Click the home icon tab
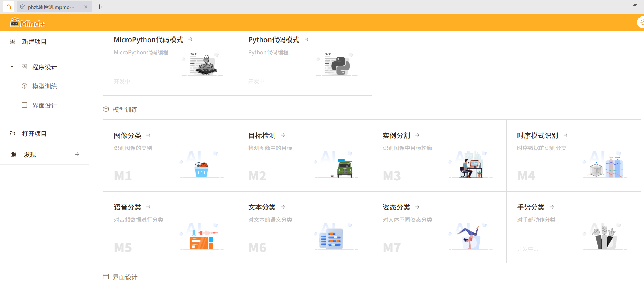Image resolution: width=644 pixels, height=297 pixels. [9, 7]
